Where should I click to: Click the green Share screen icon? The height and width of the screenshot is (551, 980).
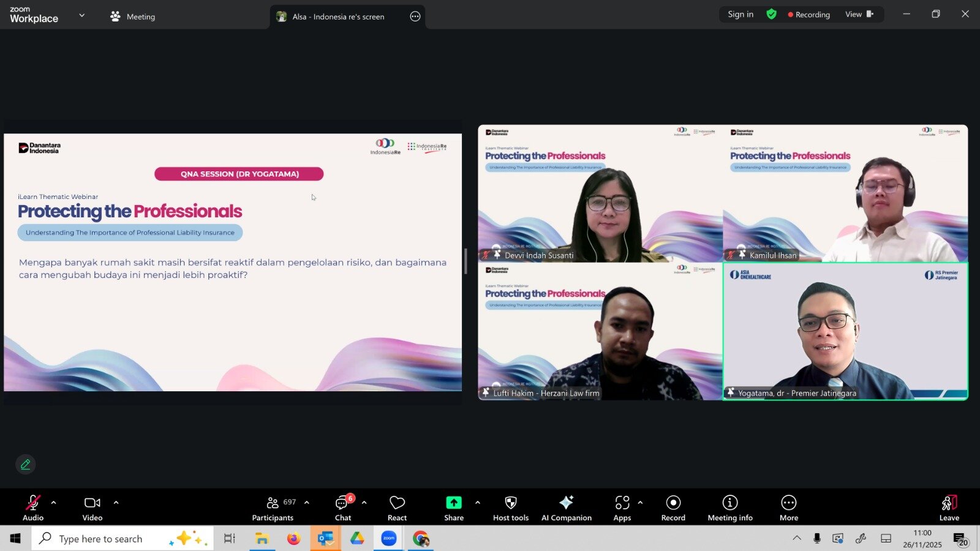tap(453, 503)
